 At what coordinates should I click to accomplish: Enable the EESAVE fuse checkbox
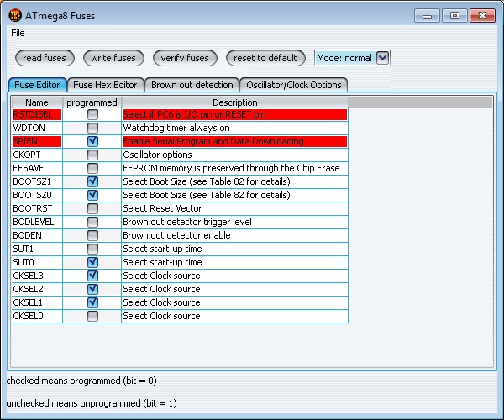[92, 168]
